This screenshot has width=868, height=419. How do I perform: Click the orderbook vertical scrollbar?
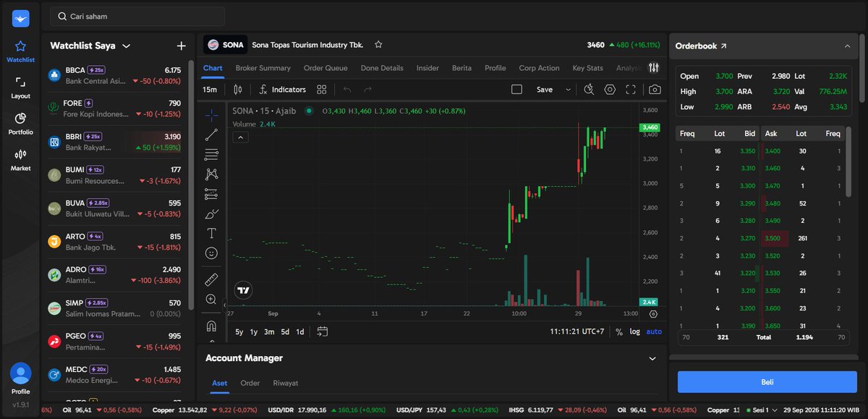[848, 161]
